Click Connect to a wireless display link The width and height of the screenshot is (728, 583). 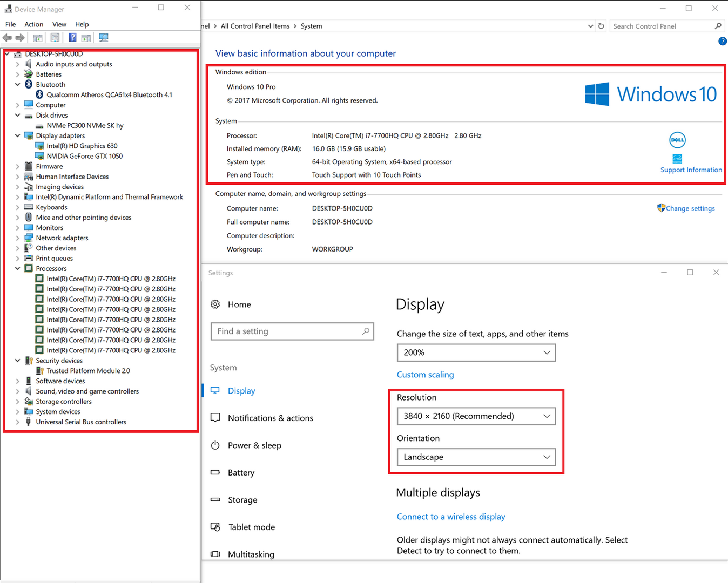point(451,517)
